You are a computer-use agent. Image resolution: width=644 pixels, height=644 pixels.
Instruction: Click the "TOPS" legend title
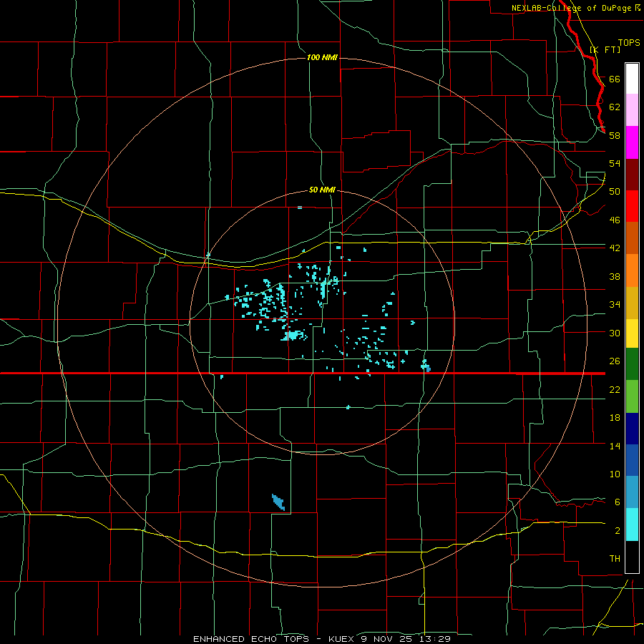(x=629, y=43)
